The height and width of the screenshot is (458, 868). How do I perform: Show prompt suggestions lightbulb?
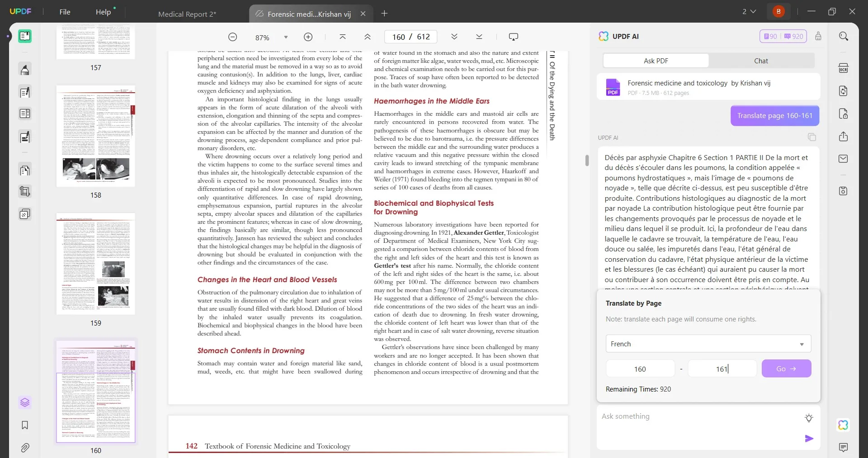809,418
